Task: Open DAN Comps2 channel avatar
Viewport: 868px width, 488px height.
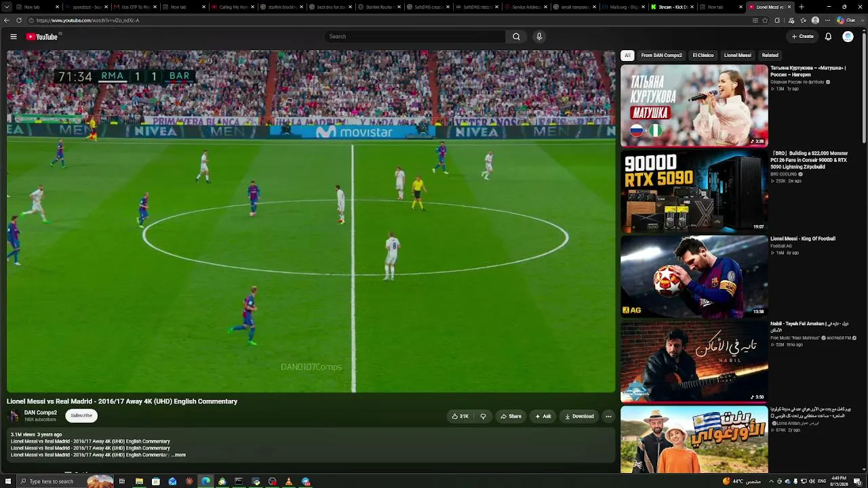Action: pos(14,415)
